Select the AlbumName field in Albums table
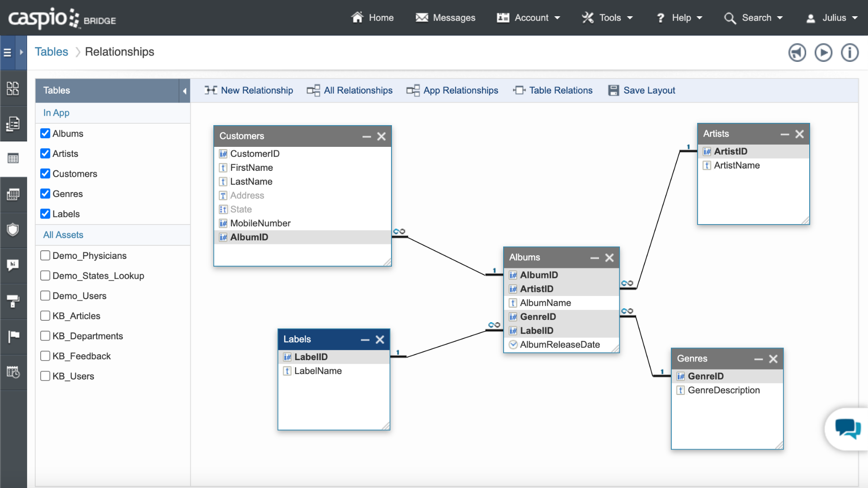Image resolution: width=868 pixels, height=488 pixels. (x=545, y=303)
